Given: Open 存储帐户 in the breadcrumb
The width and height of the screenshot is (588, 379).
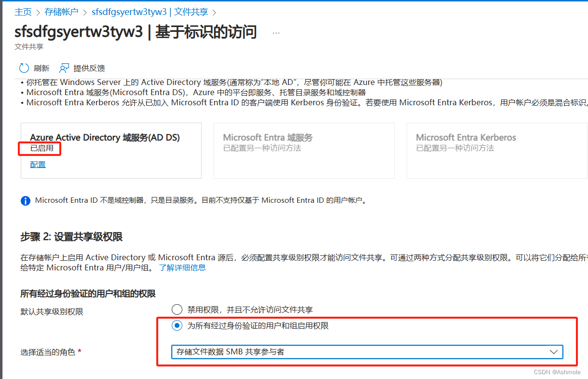Looking at the screenshot, I should pyautogui.click(x=61, y=12).
